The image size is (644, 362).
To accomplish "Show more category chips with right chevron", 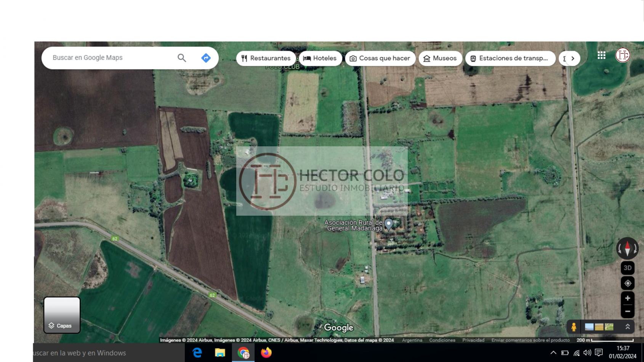I will pyautogui.click(x=573, y=58).
